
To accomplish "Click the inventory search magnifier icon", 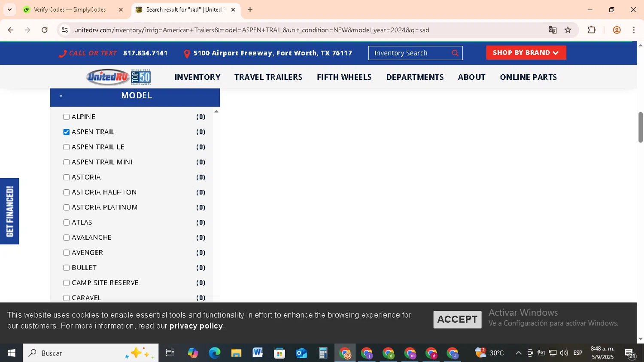I will (455, 53).
